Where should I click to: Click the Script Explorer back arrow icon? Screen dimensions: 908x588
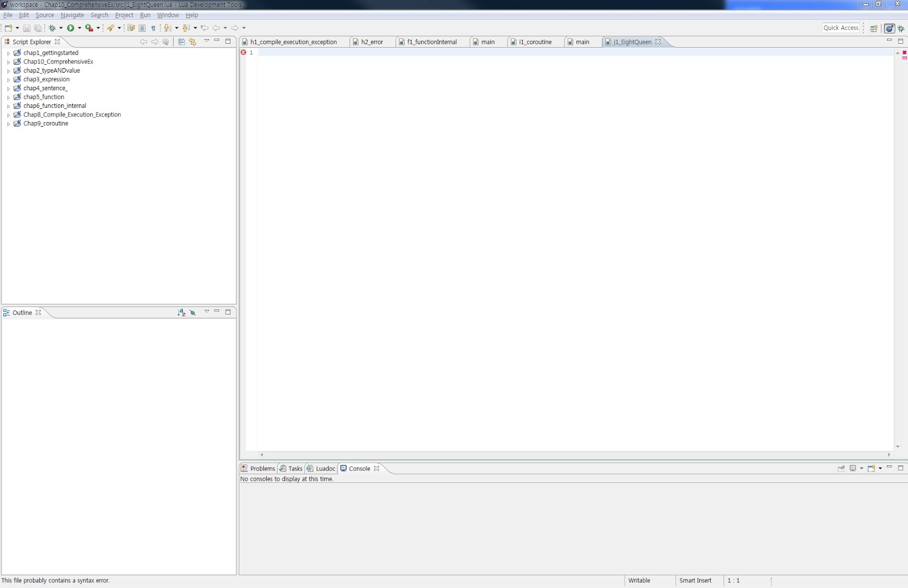[144, 41]
